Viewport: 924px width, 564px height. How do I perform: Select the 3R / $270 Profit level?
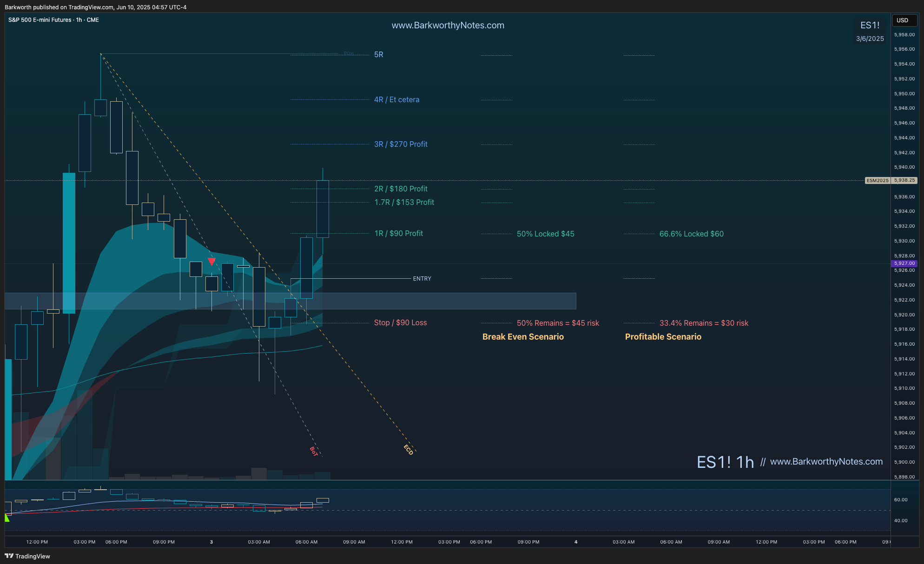tap(400, 144)
